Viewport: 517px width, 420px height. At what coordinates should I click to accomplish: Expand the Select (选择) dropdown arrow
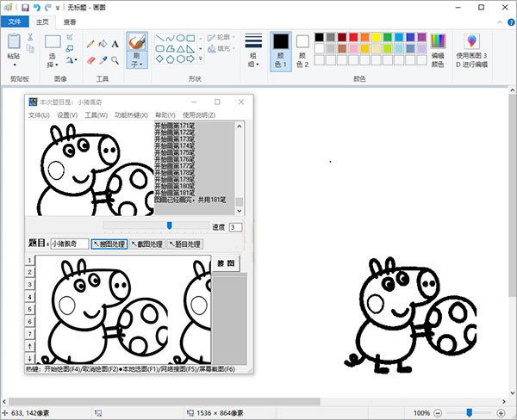(x=53, y=65)
